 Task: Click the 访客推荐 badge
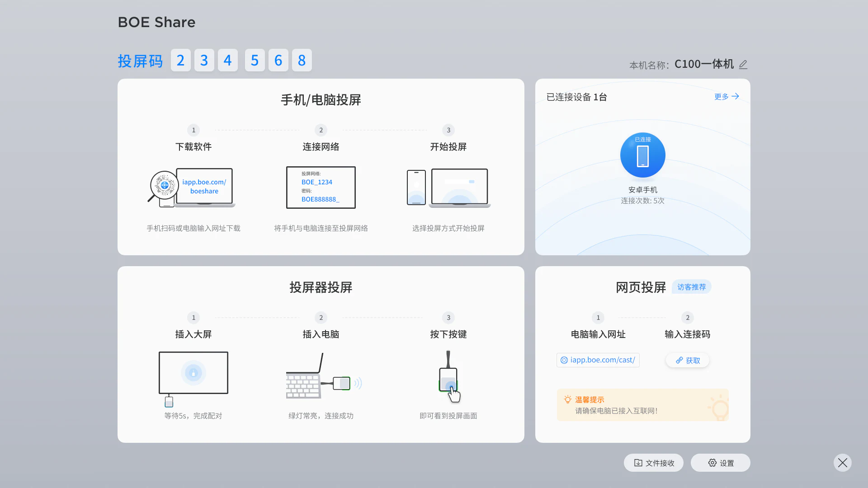pos(691,287)
